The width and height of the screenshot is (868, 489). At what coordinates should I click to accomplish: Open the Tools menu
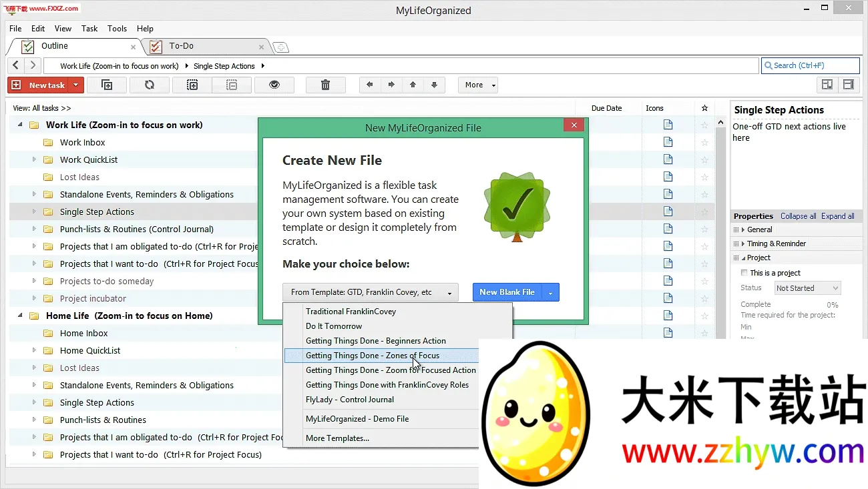pos(117,29)
